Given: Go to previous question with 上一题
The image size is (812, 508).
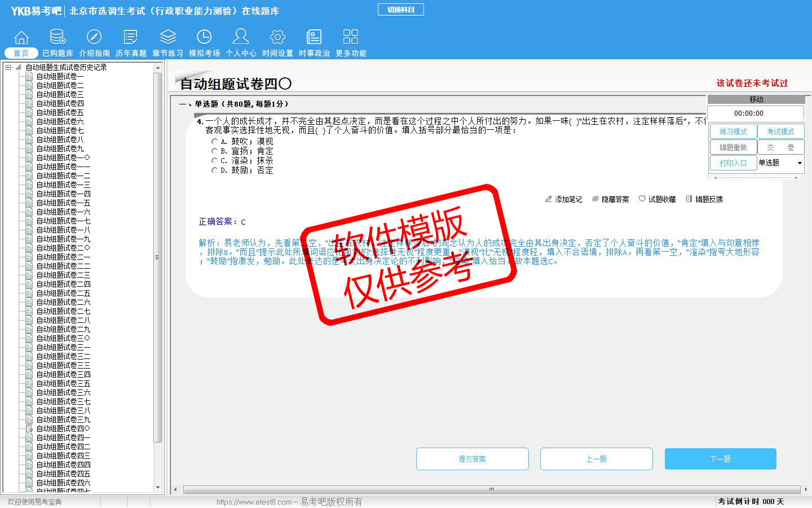Looking at the screenshot, I should (x=597, y=459).
